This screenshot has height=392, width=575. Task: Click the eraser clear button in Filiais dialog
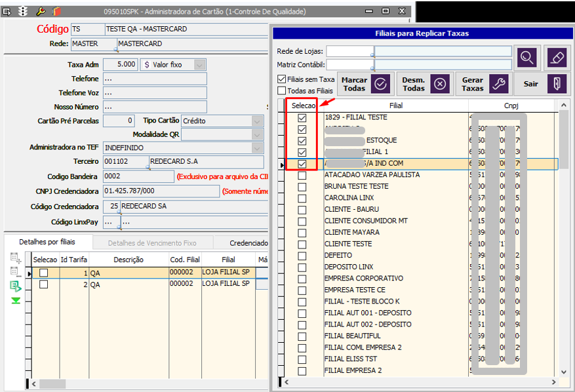(x=557, y=58)
